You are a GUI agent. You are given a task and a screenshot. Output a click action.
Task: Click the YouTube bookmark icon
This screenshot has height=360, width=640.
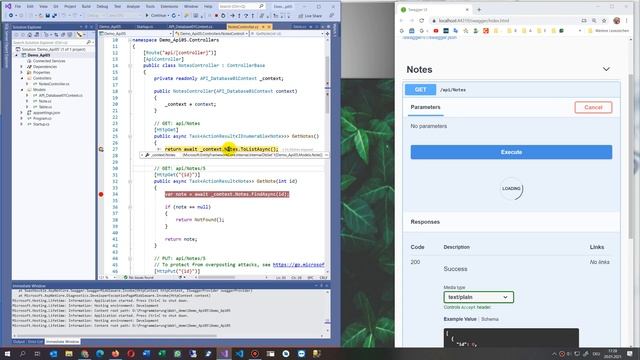click(x=436, y=31)
